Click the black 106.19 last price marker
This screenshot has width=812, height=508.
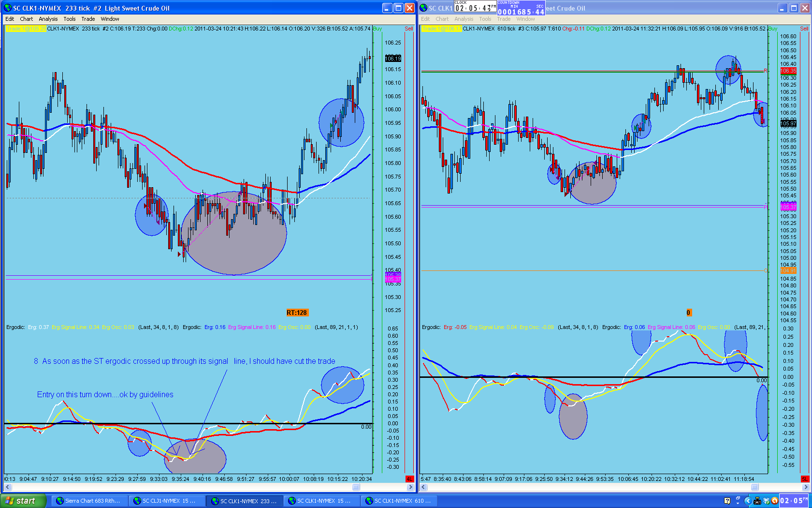[393, 59]
